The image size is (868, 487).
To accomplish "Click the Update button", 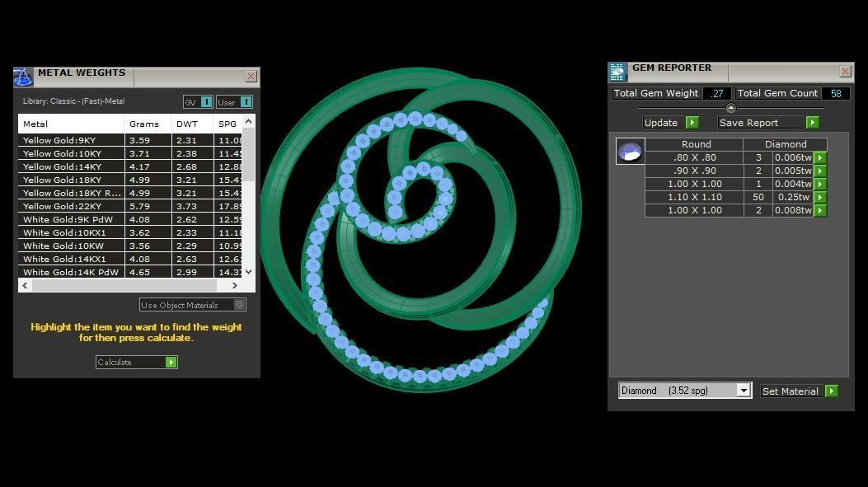I will point(670,122).
